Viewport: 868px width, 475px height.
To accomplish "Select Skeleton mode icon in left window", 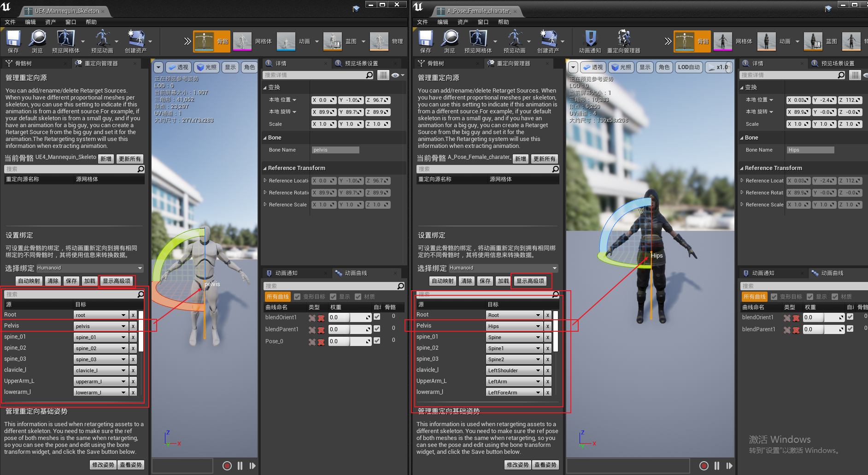I will pos(211,41).
